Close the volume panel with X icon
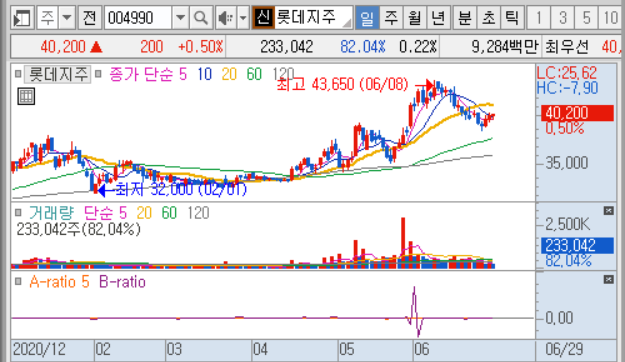 (x=608, y=211)
